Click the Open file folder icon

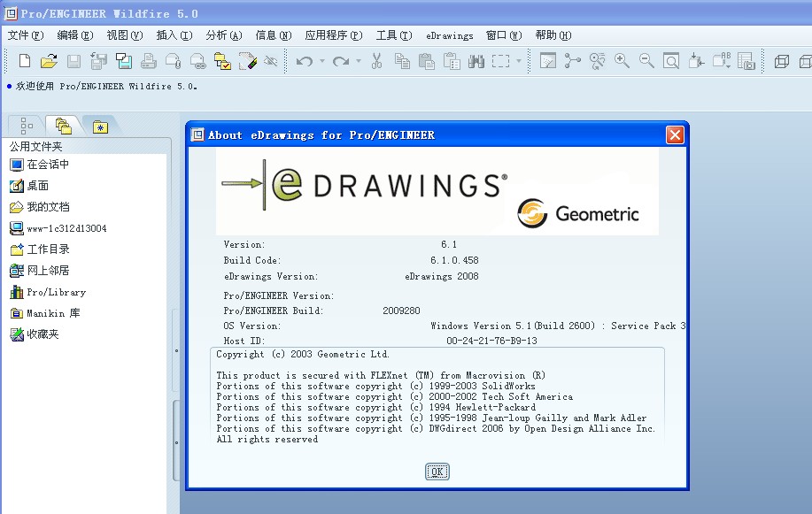point(49,61)
